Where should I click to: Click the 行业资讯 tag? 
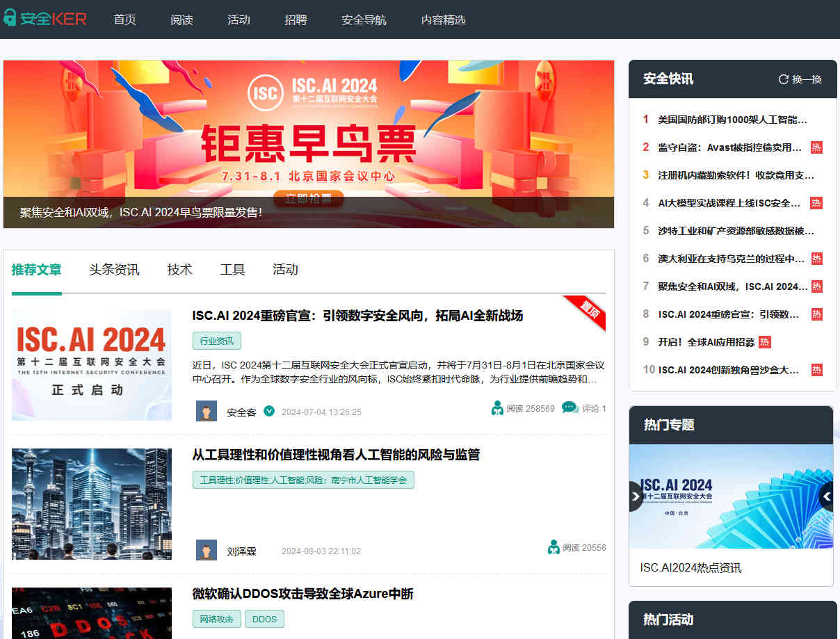[x=216, y=341]
